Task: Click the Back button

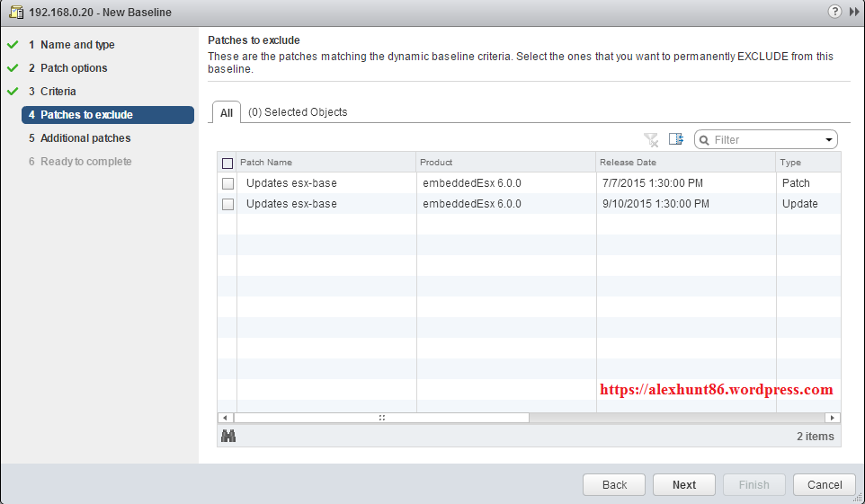Action: [614, 484]
